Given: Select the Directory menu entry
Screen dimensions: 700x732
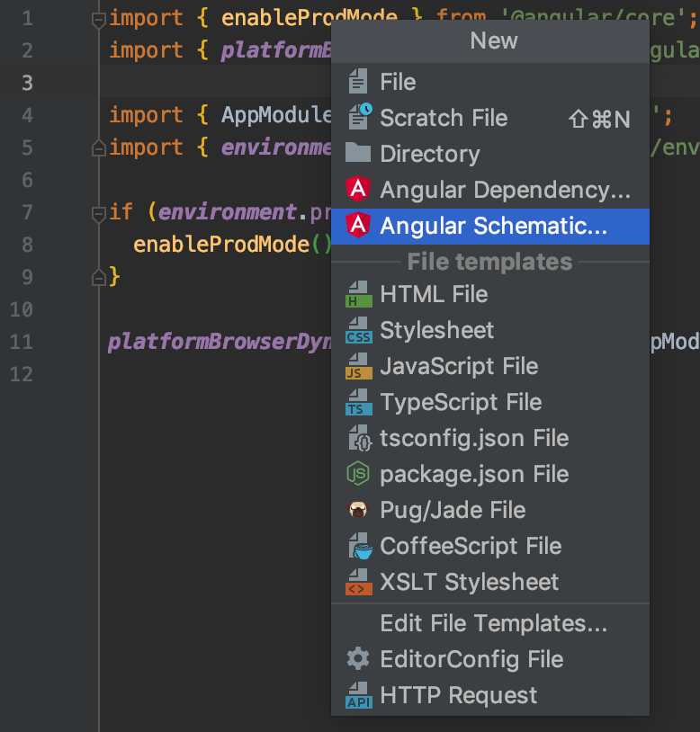Looking at the screenshot, I should 489,154.
